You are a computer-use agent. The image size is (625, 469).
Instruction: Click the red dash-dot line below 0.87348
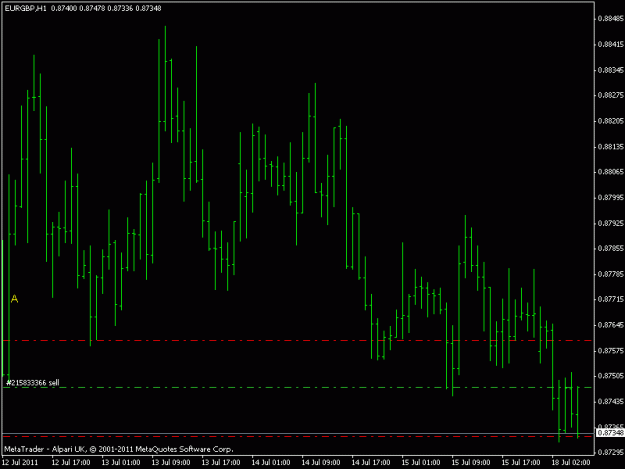[297, 437]
